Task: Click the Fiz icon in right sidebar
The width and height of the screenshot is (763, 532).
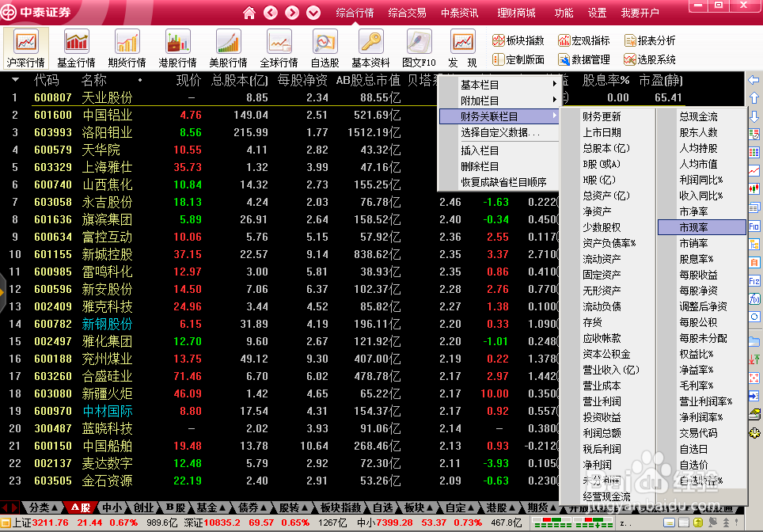Action: 754,281
